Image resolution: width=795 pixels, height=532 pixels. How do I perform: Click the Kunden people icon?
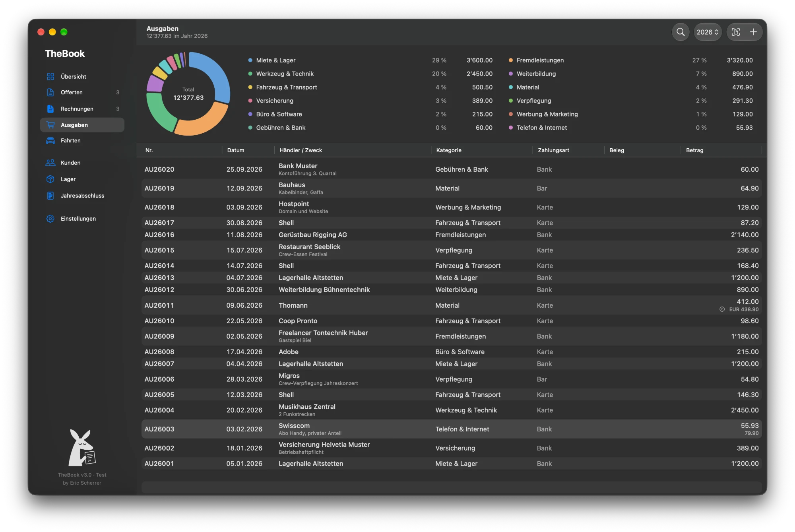click(x=50, y=163)
